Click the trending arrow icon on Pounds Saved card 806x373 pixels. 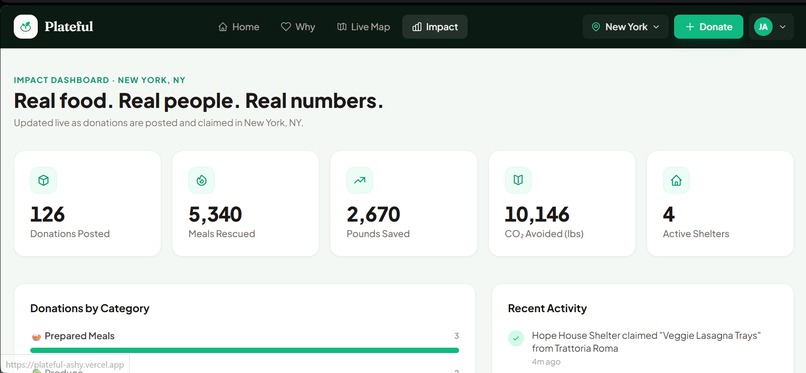pos(360,180)
